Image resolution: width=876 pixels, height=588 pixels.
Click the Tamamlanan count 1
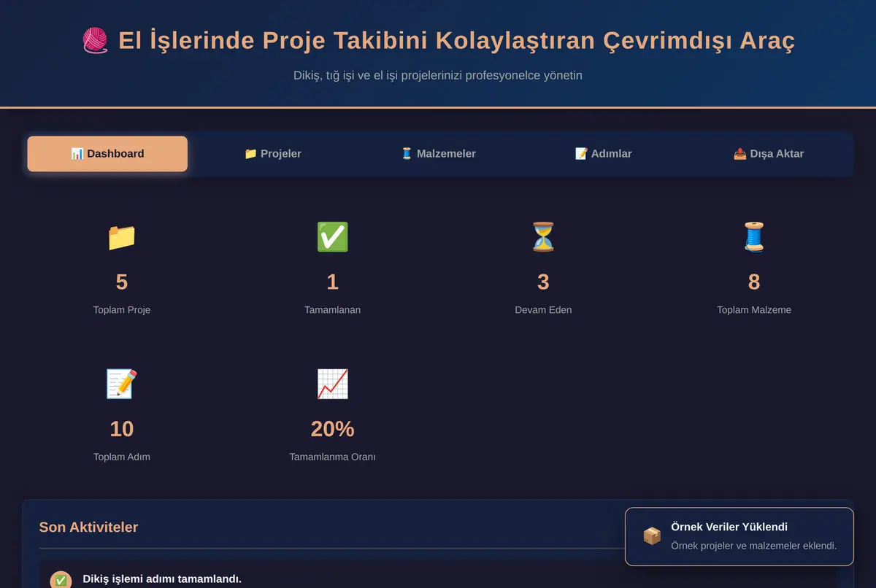332,282
